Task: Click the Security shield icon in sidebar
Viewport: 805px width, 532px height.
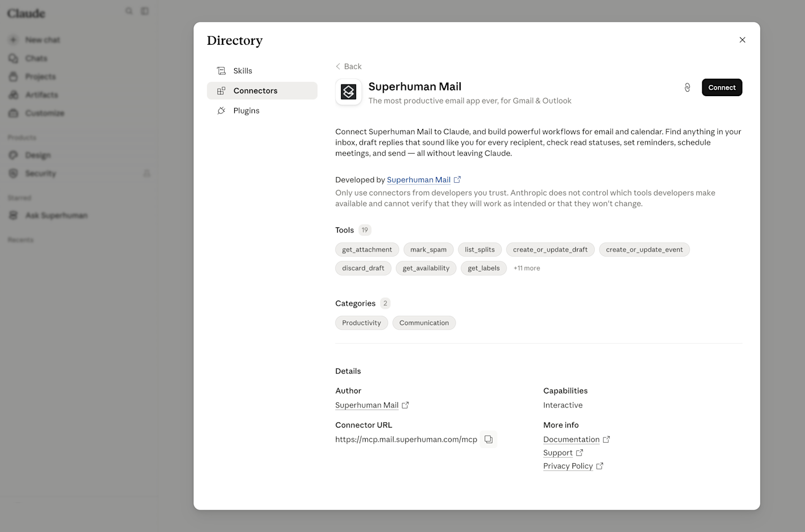Action: (x=13, y=174)
